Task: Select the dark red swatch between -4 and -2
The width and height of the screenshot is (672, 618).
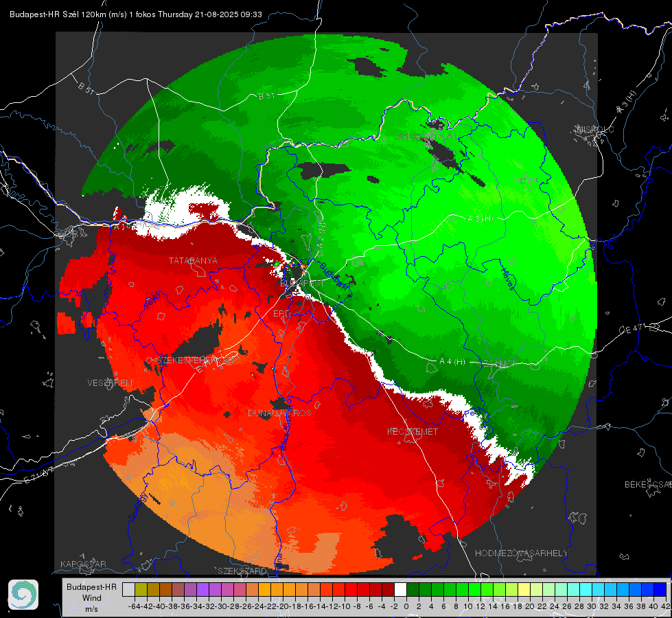Action: (389, 589)
